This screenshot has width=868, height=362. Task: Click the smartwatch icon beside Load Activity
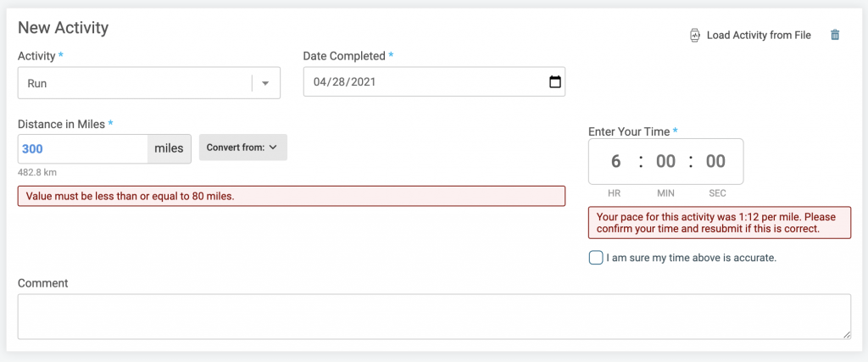[695, 35]
